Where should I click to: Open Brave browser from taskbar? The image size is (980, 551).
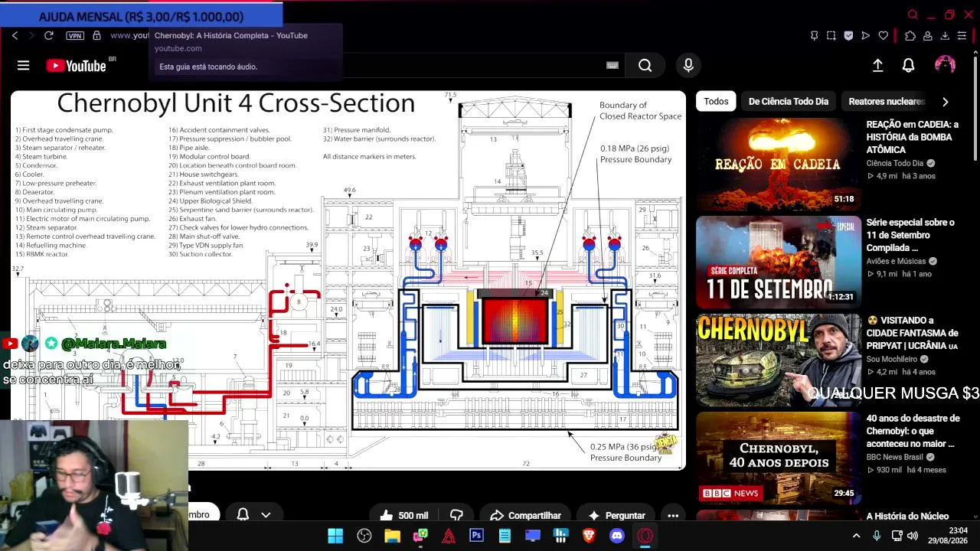coord(589,536)
